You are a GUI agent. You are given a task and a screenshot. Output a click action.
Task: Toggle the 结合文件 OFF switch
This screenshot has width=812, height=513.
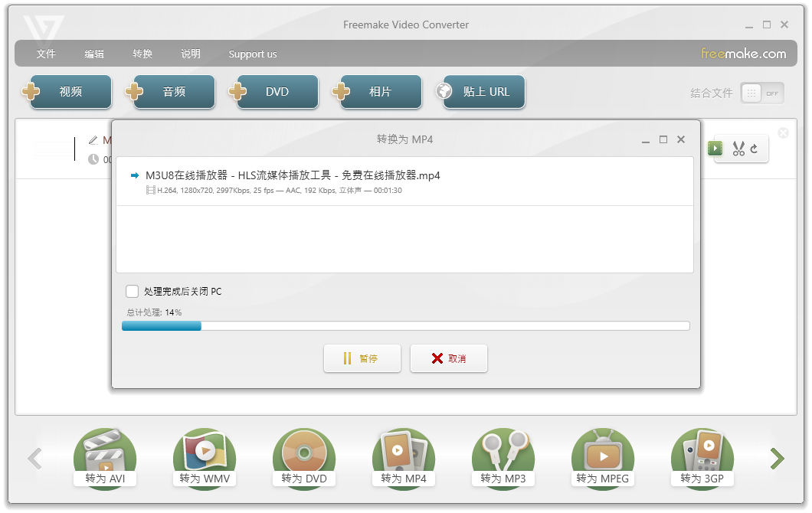point(761,93)
